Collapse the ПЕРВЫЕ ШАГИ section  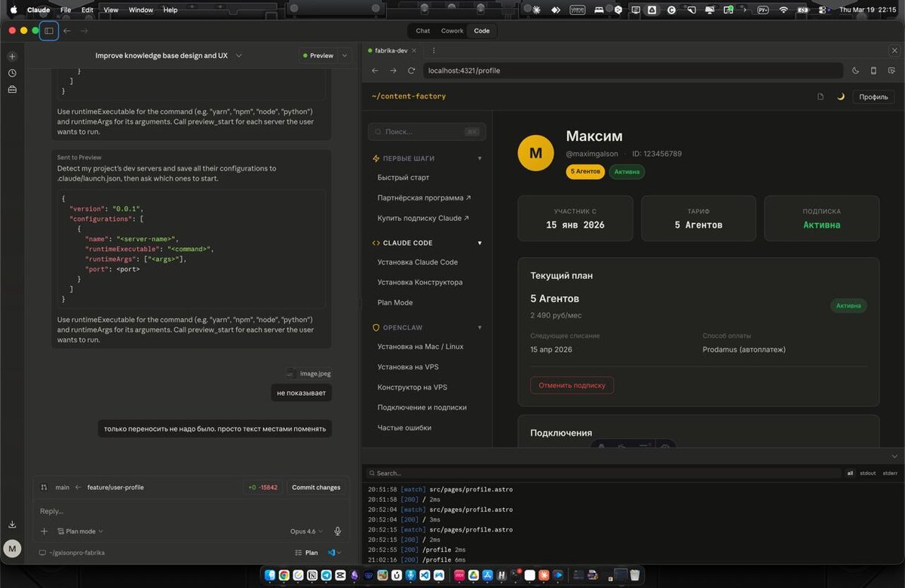click(x=480, y=158)
